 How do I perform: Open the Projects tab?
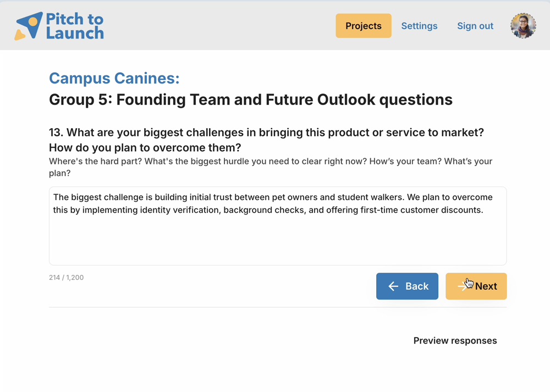[x=364, y=26]
